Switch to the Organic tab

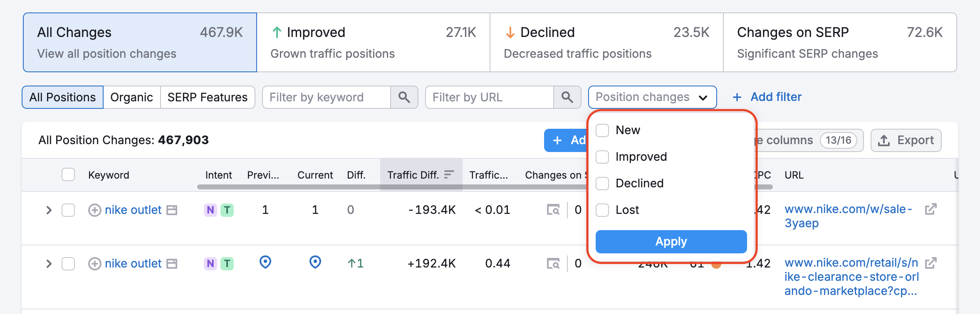click(x=131, y=97)
